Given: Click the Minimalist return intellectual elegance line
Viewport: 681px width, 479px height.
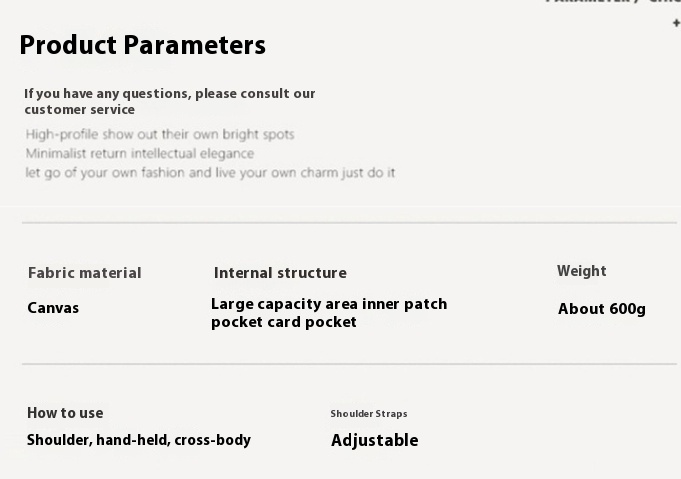Looking at the screenshot, I should coord(140,153).
